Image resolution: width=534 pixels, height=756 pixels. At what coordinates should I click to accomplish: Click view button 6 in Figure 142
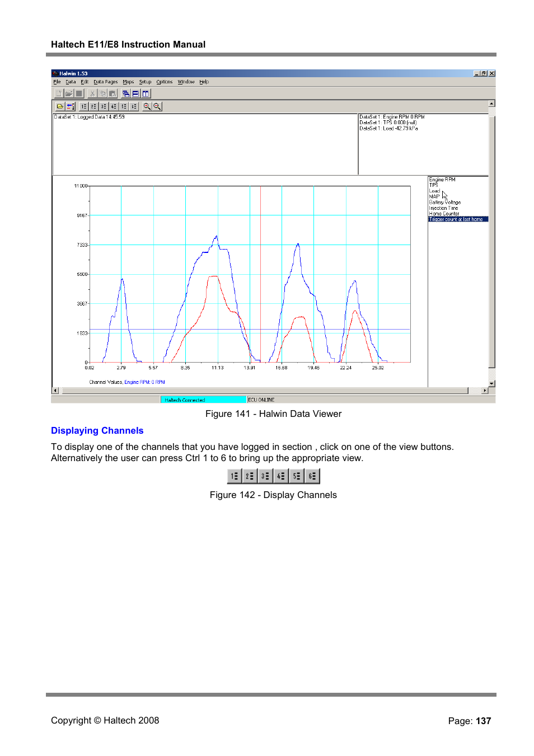pos(312,476)
